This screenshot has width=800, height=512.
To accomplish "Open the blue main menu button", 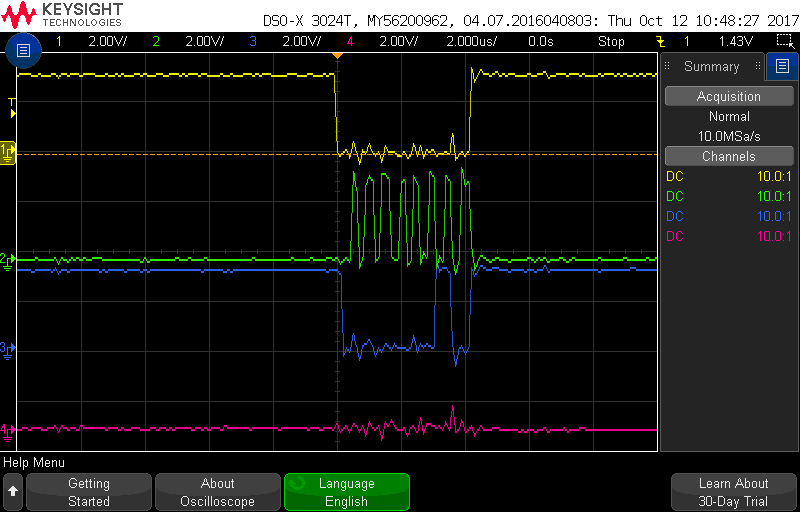I will (x=23, y=50).
